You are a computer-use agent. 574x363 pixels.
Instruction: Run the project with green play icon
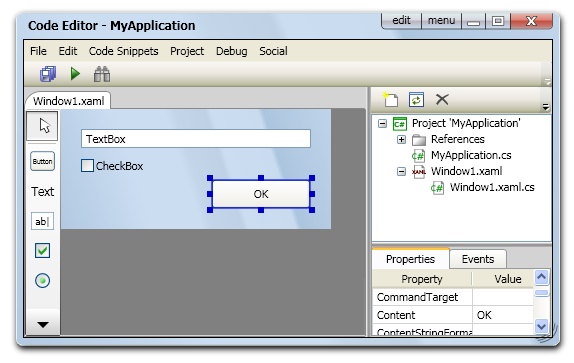pyautogui.click(x=75, y=74)
